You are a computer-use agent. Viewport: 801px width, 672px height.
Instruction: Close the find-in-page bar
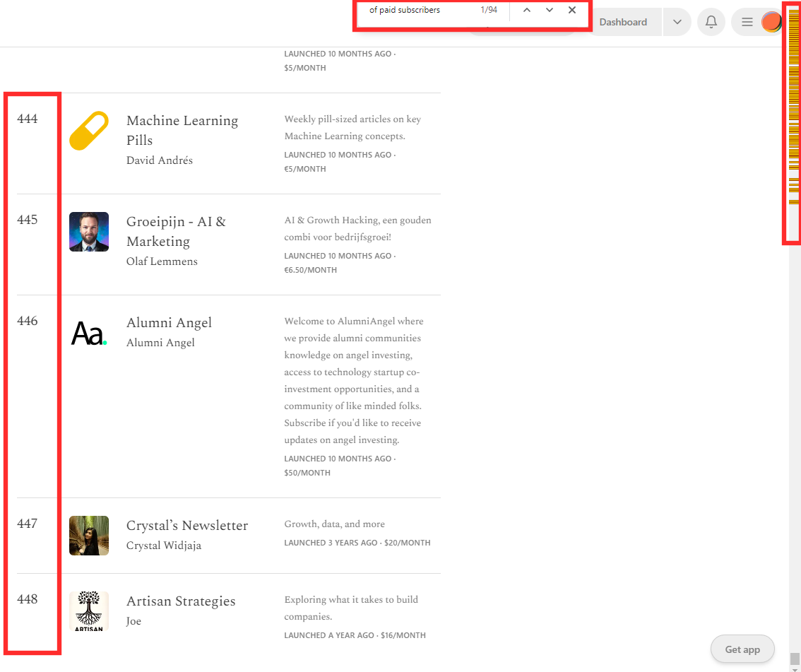pos(572,10)
